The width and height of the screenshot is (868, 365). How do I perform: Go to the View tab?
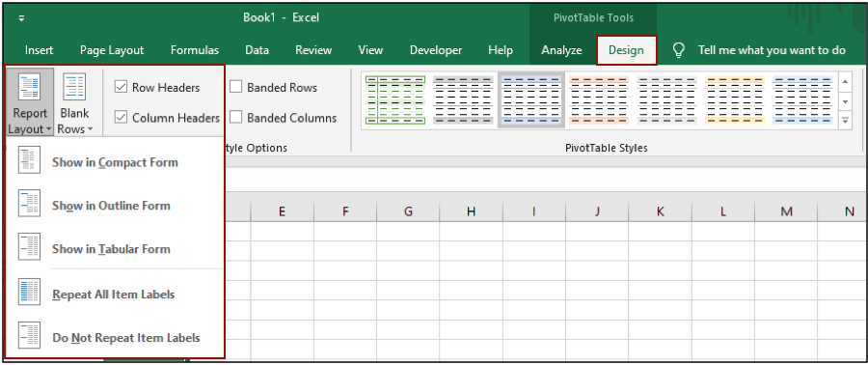[370, 50]
